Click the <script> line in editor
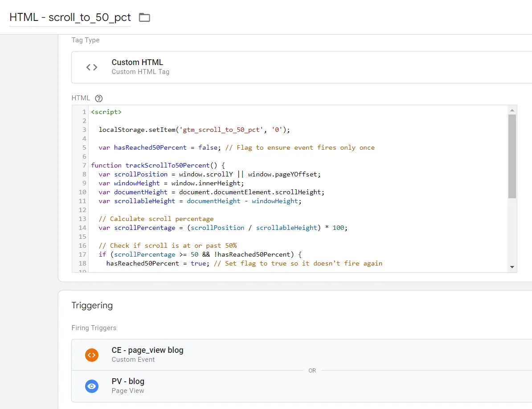 [x=106, y=112]
